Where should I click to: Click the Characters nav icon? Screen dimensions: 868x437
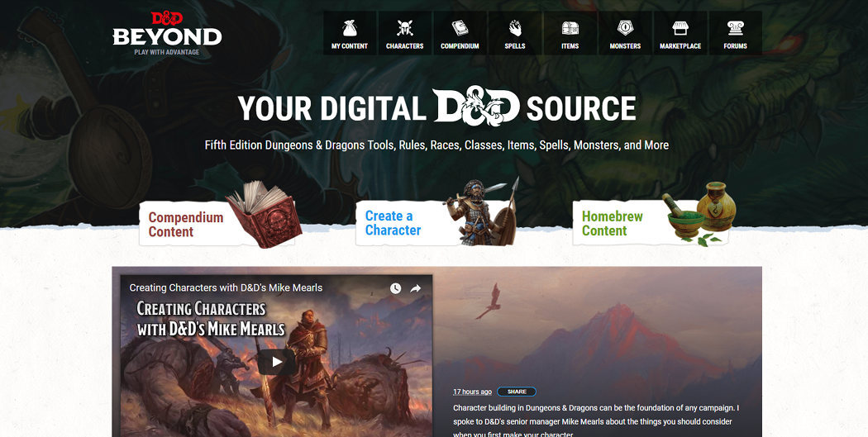point(404,28)
